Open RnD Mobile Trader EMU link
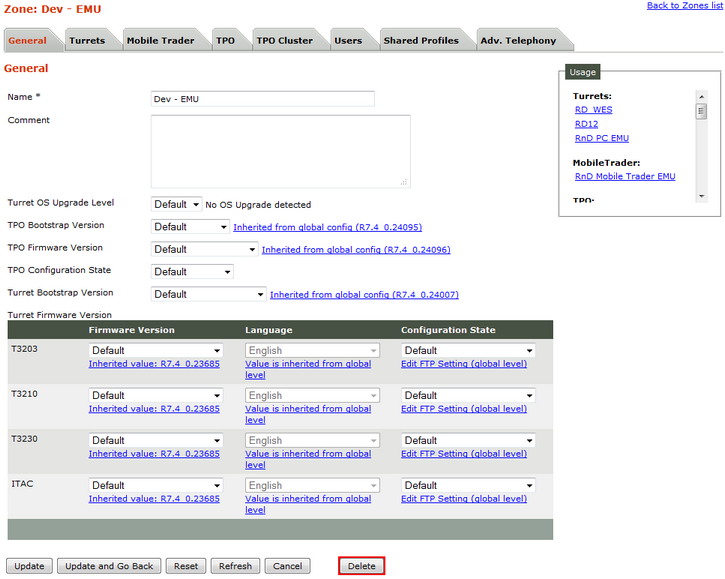This screenshot has width=725, height=579. (625, 176)
